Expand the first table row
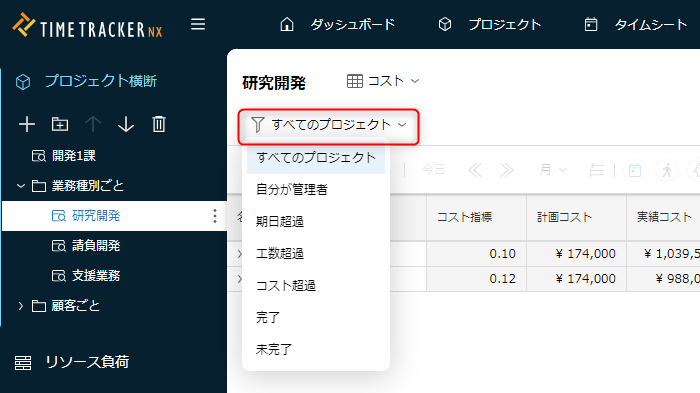The width and height of the screenshot is (700, 393). click(239, 254)
